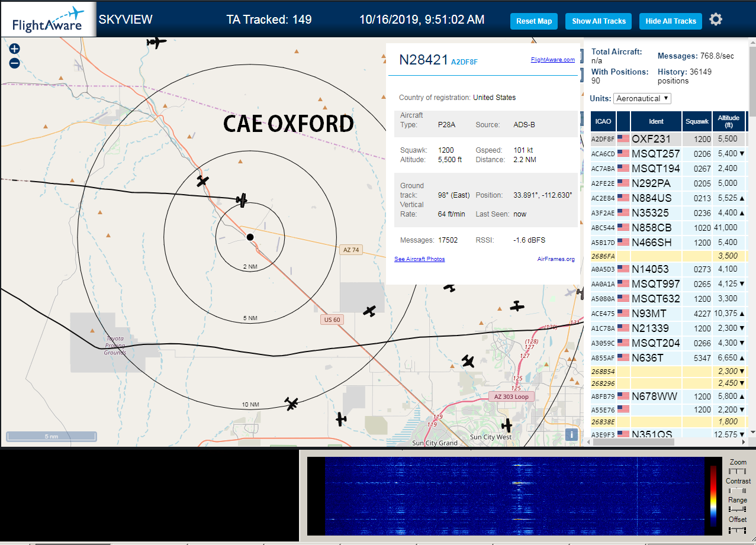Select the N678WW aircraft row

[x=669, y=396]
